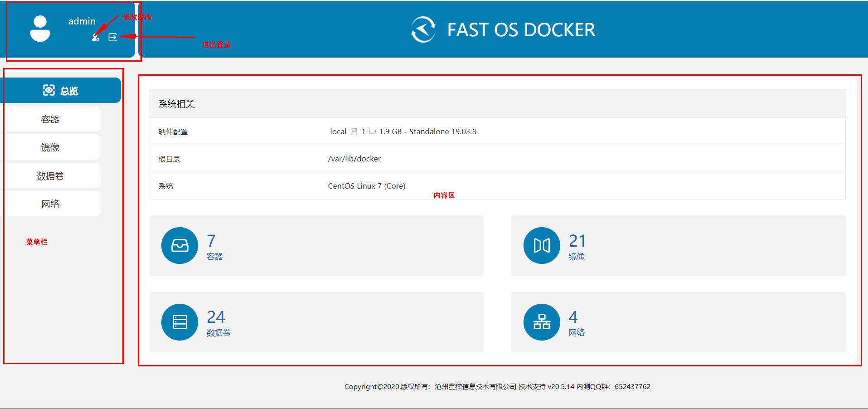The width and height of the screenshot is (868, 409).
Task: Click the number 24 volume count
Action: pyautogui.click(x=216, y=316)
